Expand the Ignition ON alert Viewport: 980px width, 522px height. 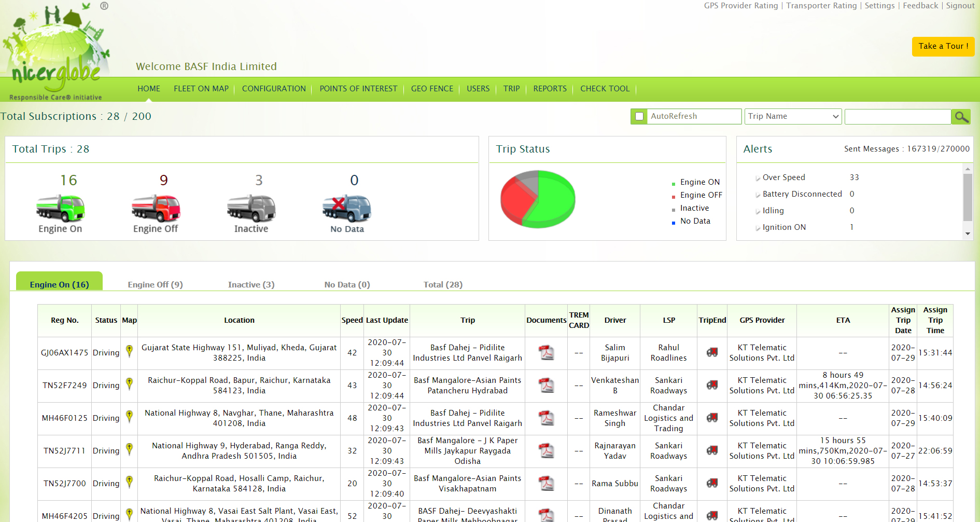(758, 228)
